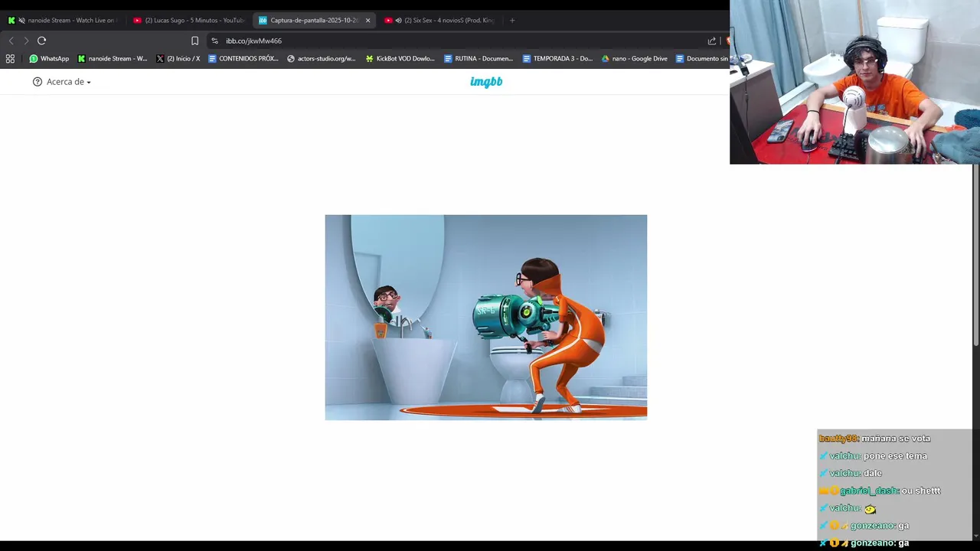Open the nanoide Stream bookmark
Image resolution: width=980 pixels, height=551 pixels.
click(112, 58)
